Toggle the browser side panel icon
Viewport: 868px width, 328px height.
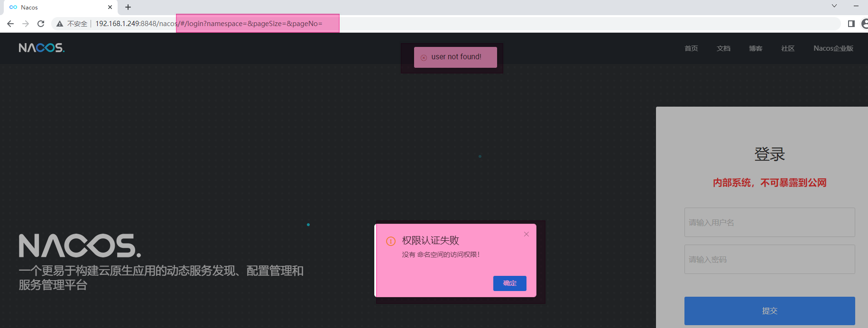[x=851, y=24]
